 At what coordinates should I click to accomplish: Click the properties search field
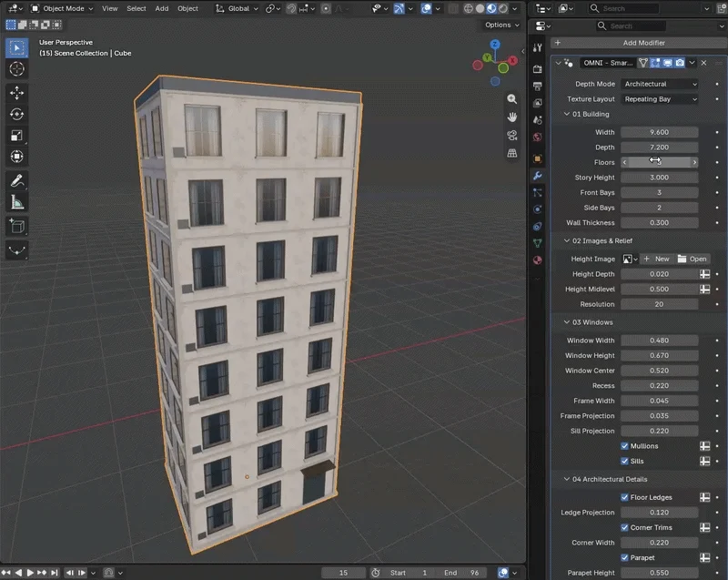click(x=632, y=26)
